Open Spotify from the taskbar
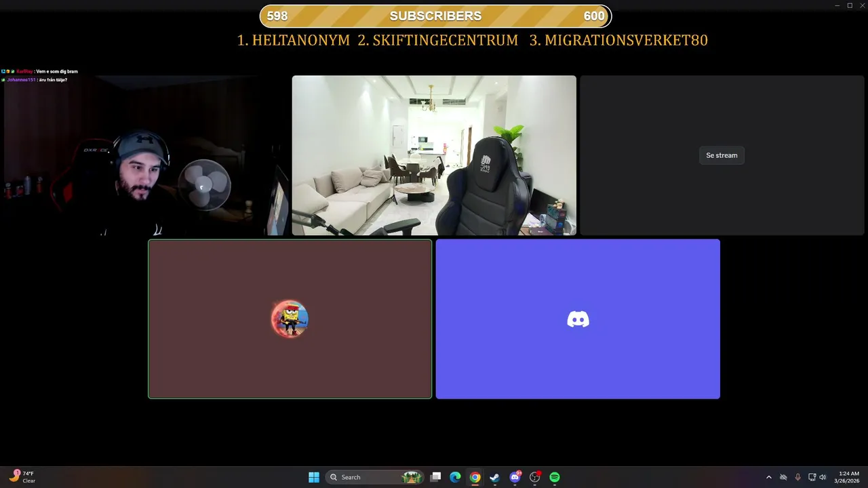 [555, 477]
